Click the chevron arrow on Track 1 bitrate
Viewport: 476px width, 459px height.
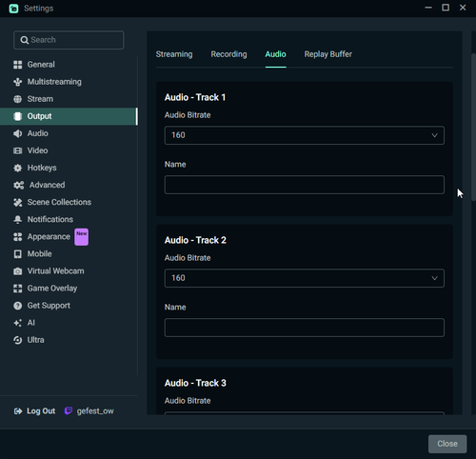tap(434, 135)
